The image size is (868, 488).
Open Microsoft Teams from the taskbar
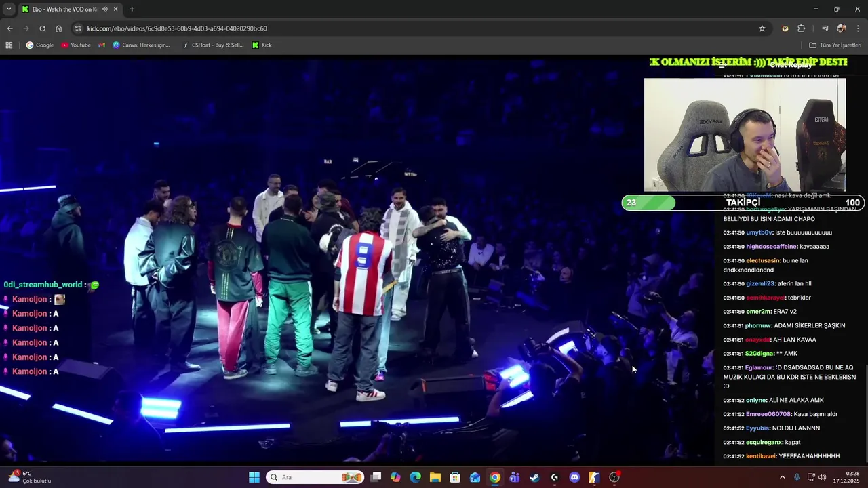pyautogui.click(x=515, y=477)
